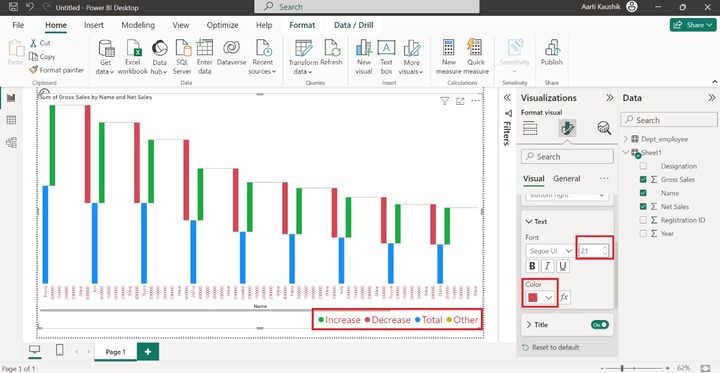Viewport: 720px width, 373px height.
Task: Open the visual's filter icon
Action: (444, 101)
